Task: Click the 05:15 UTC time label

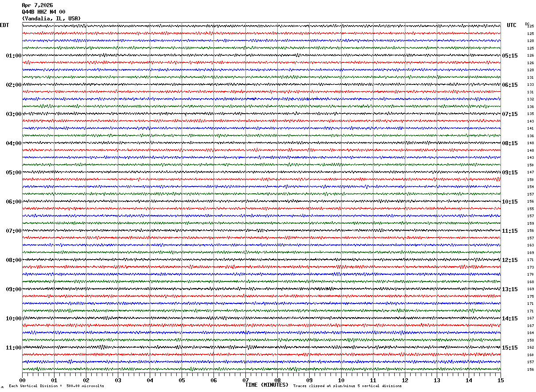Action: pos(510,56)
